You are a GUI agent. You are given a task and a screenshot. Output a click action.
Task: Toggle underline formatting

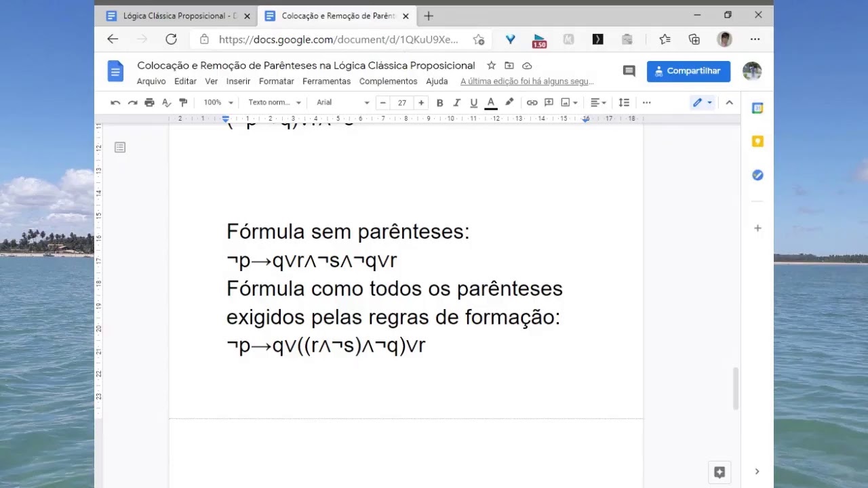coord(473,102)
